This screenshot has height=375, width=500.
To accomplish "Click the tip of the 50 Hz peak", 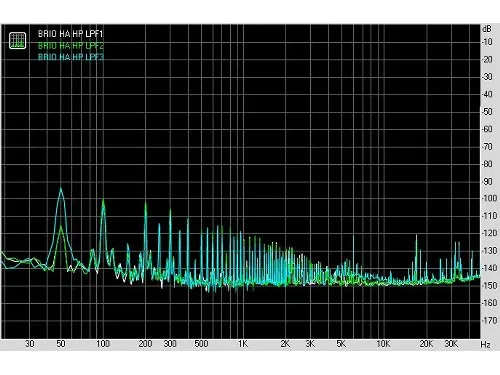I will (x=61, y=189).
